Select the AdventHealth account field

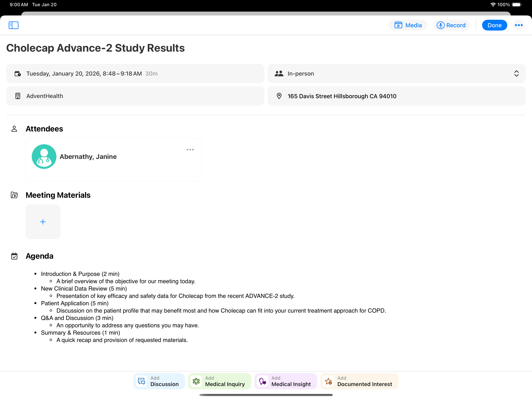point(135,96)
